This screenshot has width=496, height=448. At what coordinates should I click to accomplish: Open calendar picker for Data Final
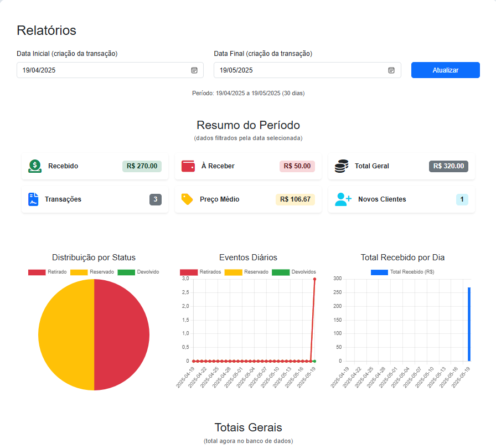coord(391,70)
